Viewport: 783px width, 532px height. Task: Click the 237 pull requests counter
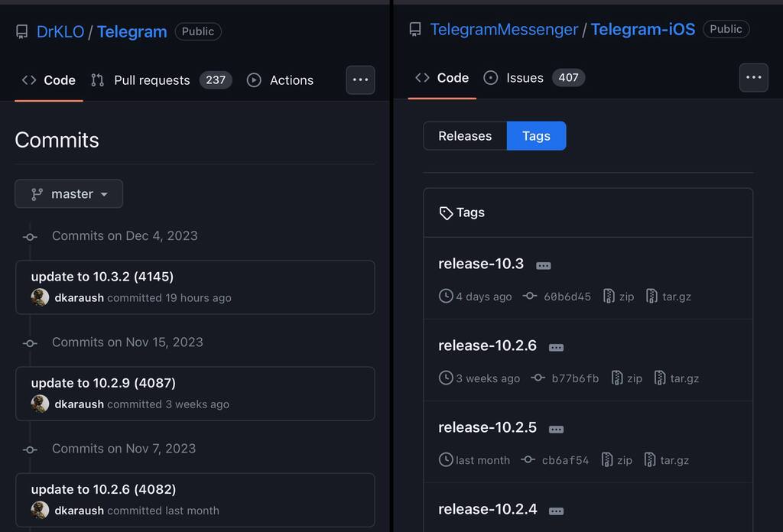coord(216,79)
